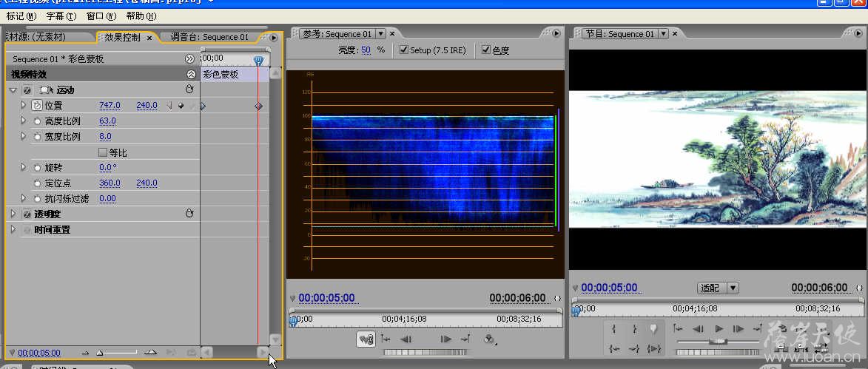The image size is (868, 369).
Task: Reset the 运动 effect
Action: pyautogui.click(x=190, y=89)
